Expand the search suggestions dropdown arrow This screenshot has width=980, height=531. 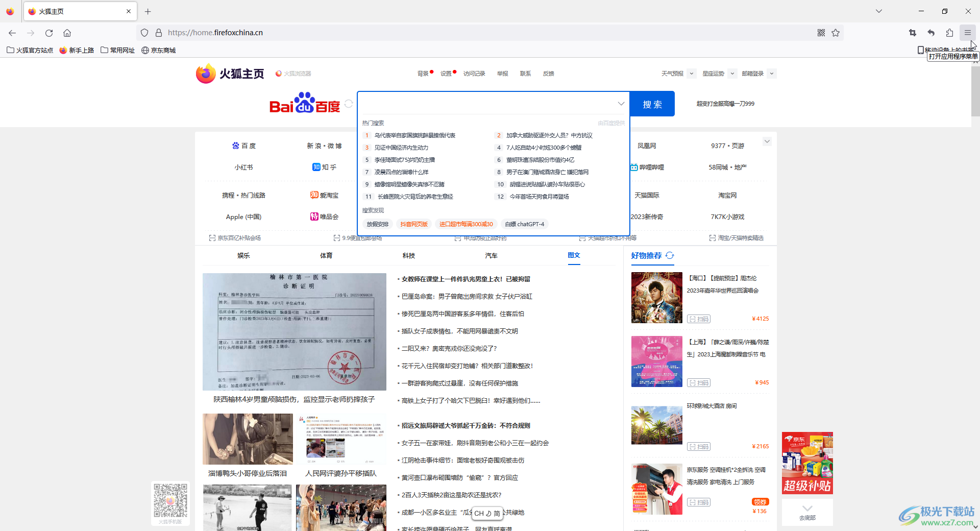[x=621, y=104]
